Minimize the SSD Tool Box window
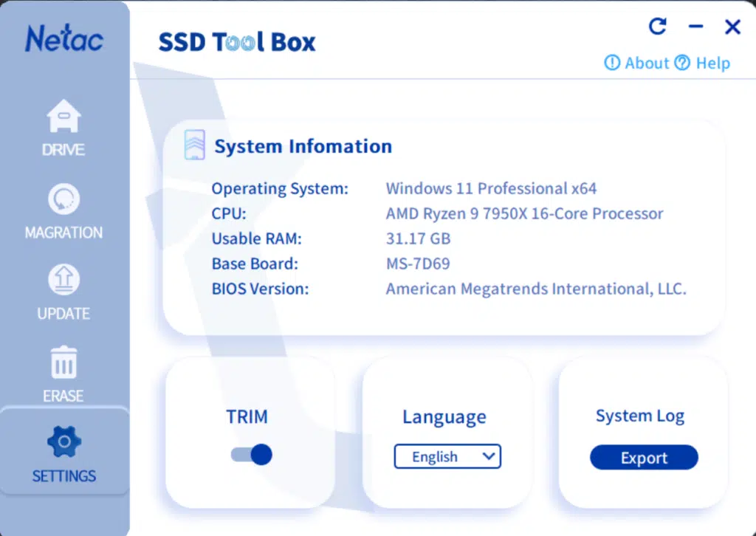 click(x=695, y=27)
